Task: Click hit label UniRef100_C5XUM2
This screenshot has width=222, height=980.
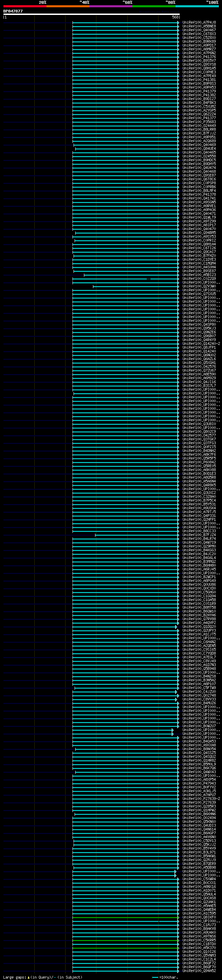Action: pyautogui.click(x=199, y=106)
